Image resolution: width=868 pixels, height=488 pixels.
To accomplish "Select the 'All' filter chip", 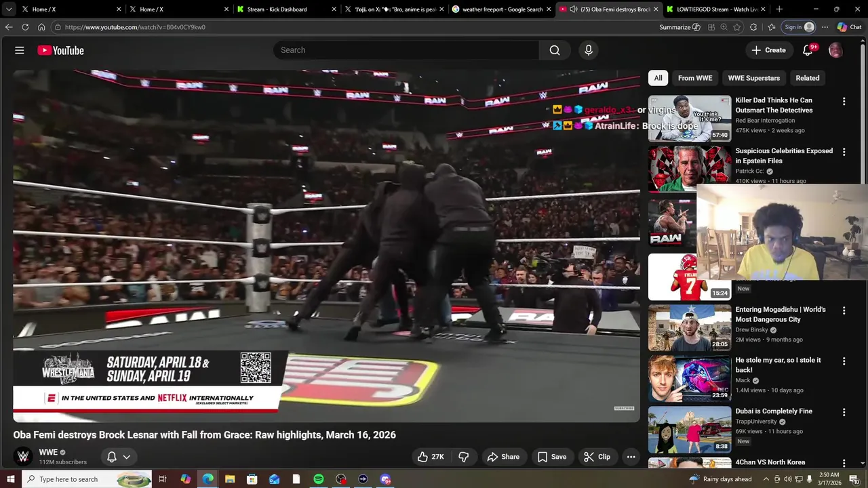I will click(658, 78).
